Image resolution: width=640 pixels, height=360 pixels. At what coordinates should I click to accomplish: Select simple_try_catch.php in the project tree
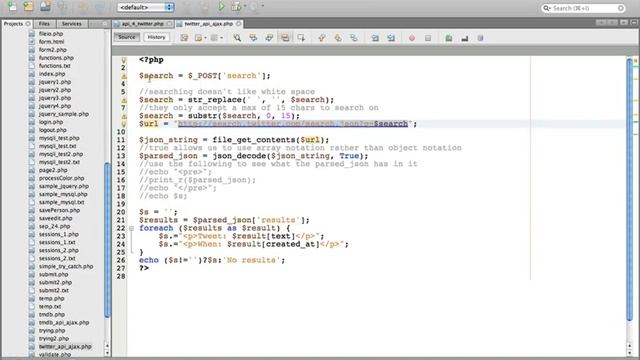[x=66, y=267]
